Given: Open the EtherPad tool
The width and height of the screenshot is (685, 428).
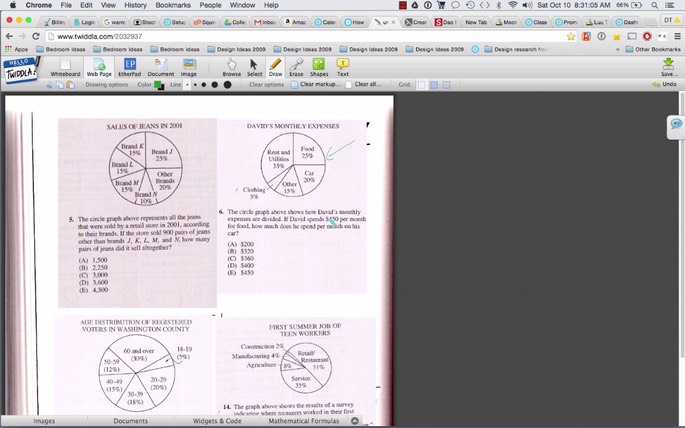Looking at the screenshot, I should (130, 68).
